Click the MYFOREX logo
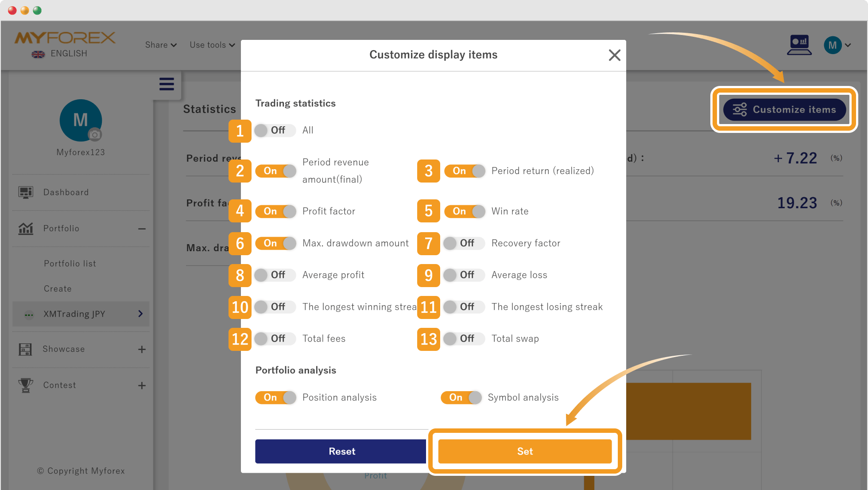 (x=65, y=38)
